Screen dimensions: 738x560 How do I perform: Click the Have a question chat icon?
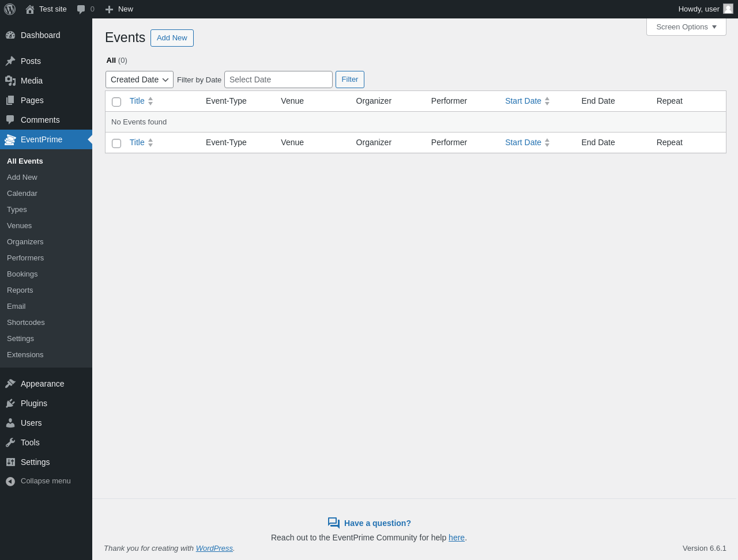pyautogui.click(x=334, y=523)
